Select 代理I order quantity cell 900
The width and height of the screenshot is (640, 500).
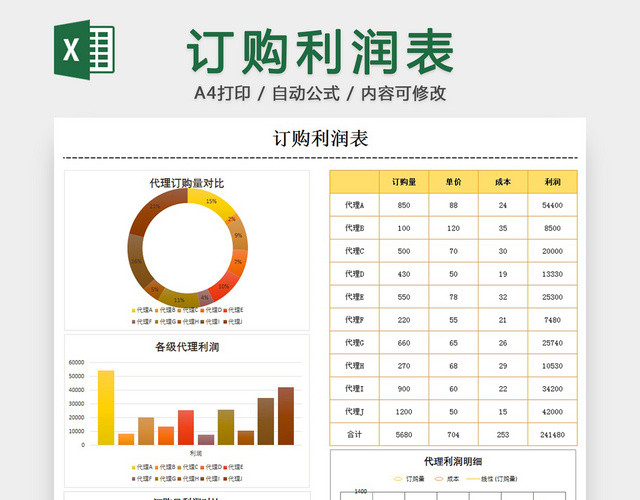click(x=404, y=389)
